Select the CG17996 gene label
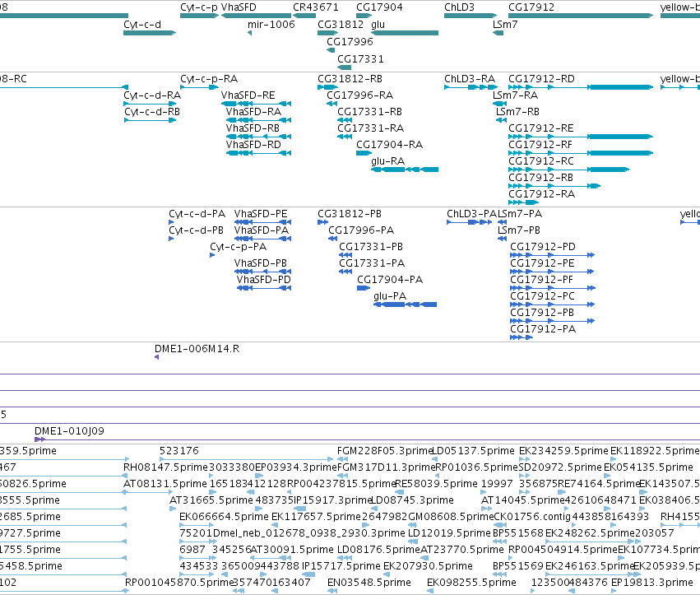Screen dimensions: 700x595 coord(350,41)
